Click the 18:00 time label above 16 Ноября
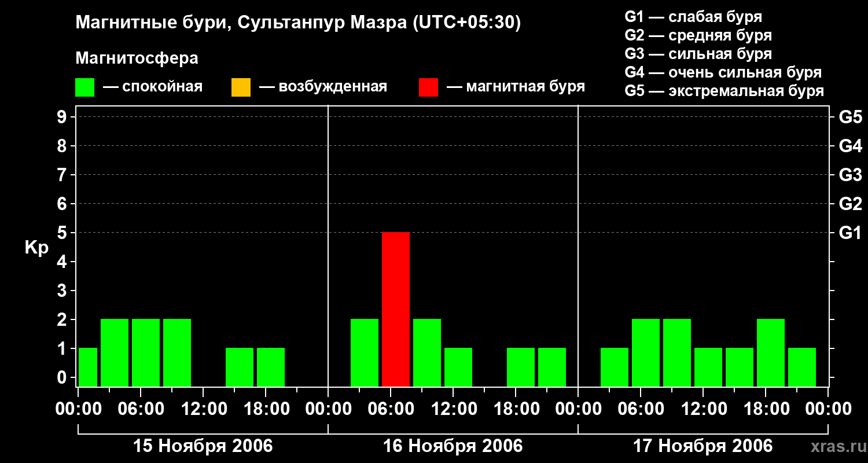Viewport: 868px width, 463px height. pos(516,409)
